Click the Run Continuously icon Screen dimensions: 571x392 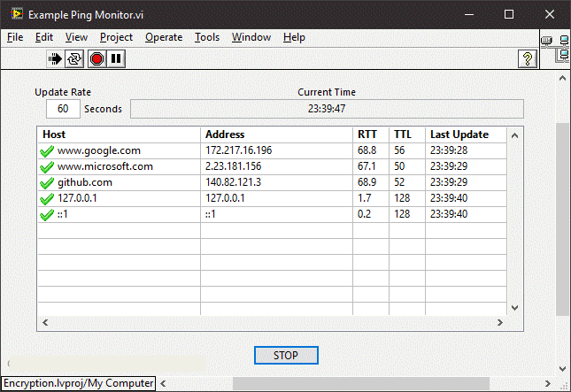75,58
